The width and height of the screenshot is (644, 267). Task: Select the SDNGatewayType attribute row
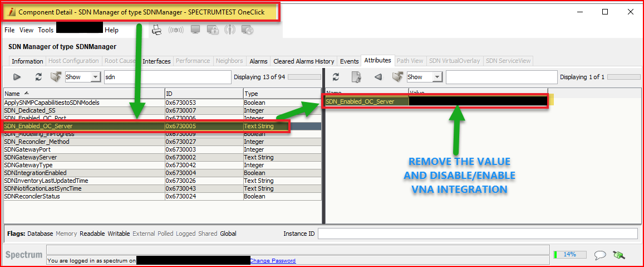pyautogui.click(x=162, y=165)
